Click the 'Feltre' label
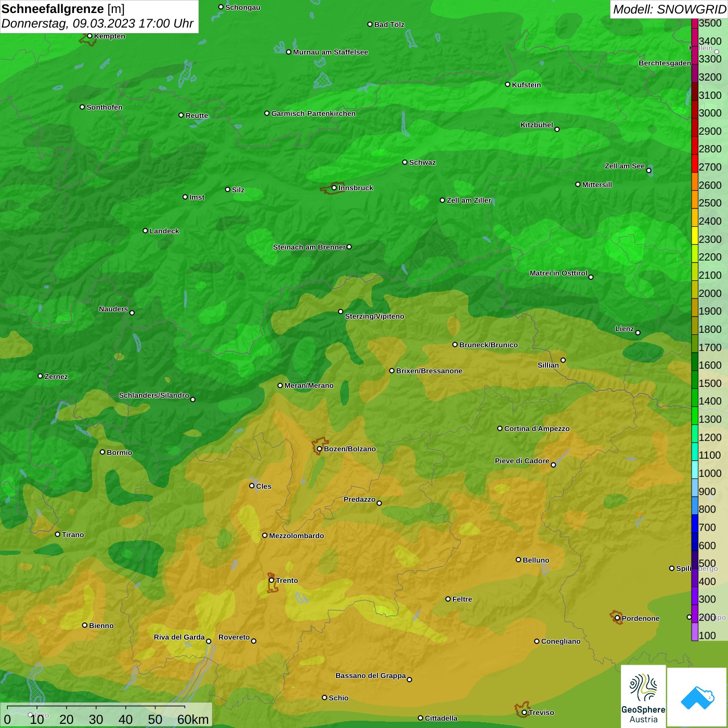The image size is (728, 728). (462, 599)
